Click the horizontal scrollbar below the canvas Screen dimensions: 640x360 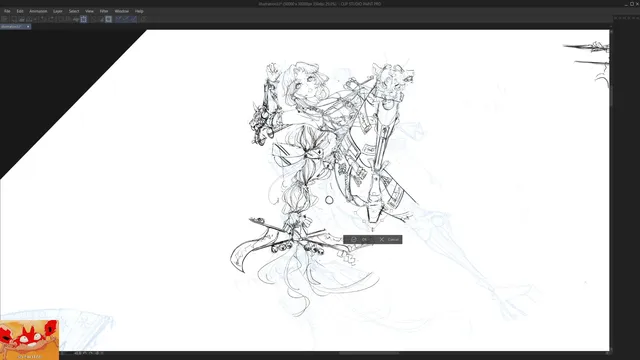pyautogui.click(x=369, y=353)
